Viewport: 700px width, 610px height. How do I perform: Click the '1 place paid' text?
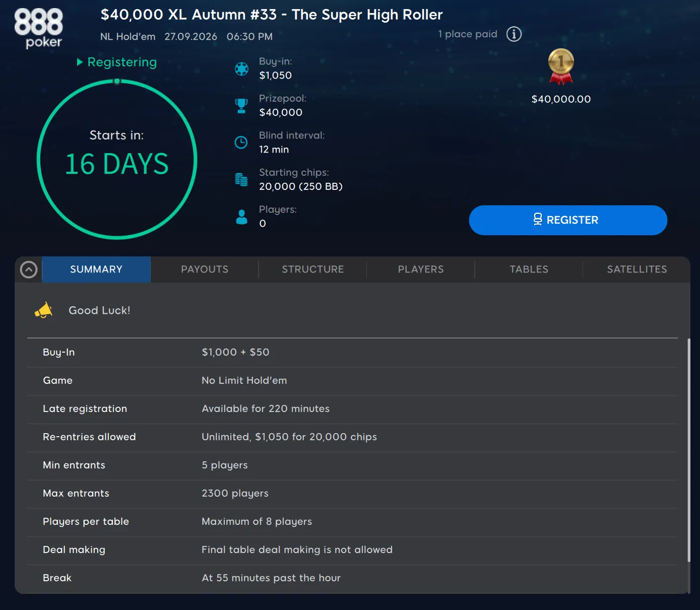468,34
